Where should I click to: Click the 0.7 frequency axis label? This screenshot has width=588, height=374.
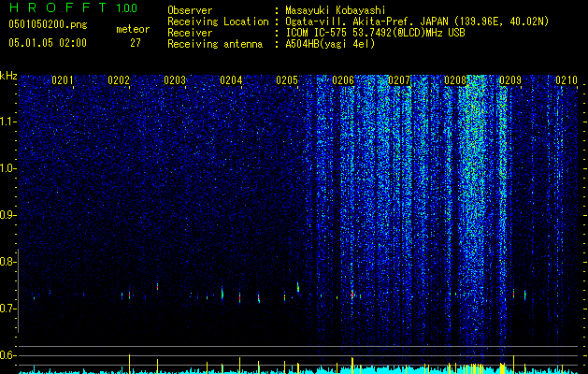[x=7, y=309]
